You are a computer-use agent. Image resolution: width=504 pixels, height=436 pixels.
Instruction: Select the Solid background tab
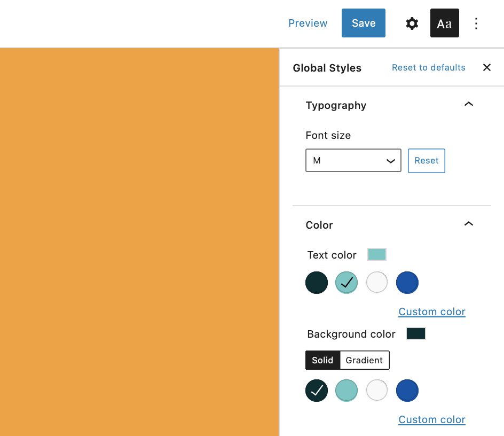[x=322, y=360]
